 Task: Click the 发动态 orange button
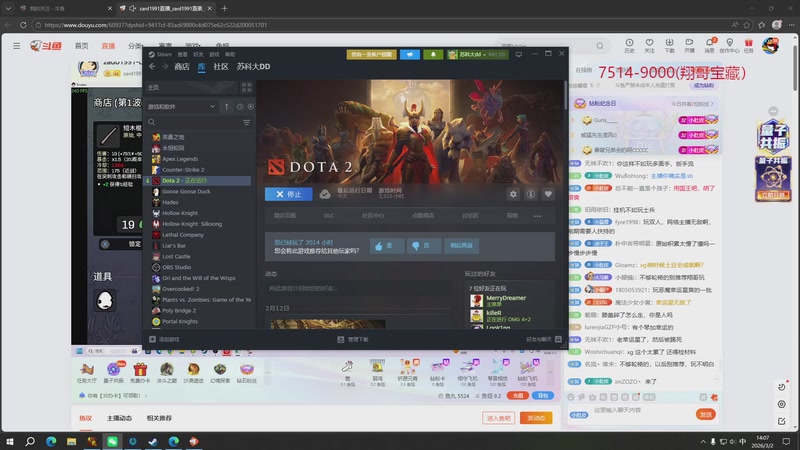coord(536,418)
